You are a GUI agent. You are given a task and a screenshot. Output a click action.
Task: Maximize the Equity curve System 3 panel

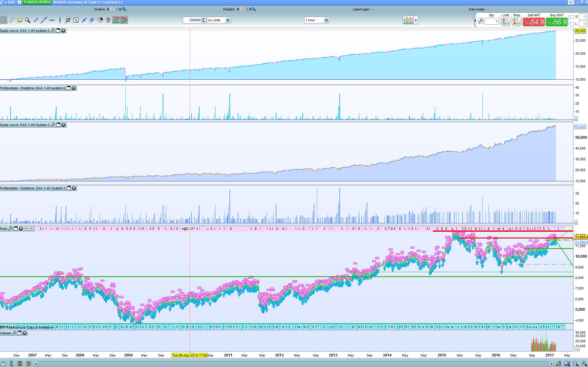point(58,125)
